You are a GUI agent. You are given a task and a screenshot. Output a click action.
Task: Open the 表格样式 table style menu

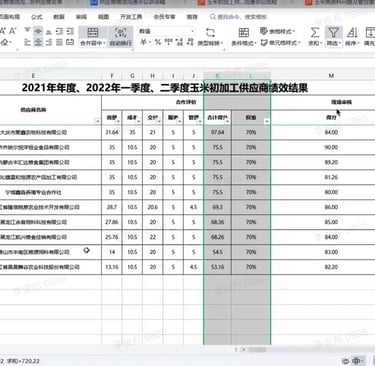coord(277,31)
